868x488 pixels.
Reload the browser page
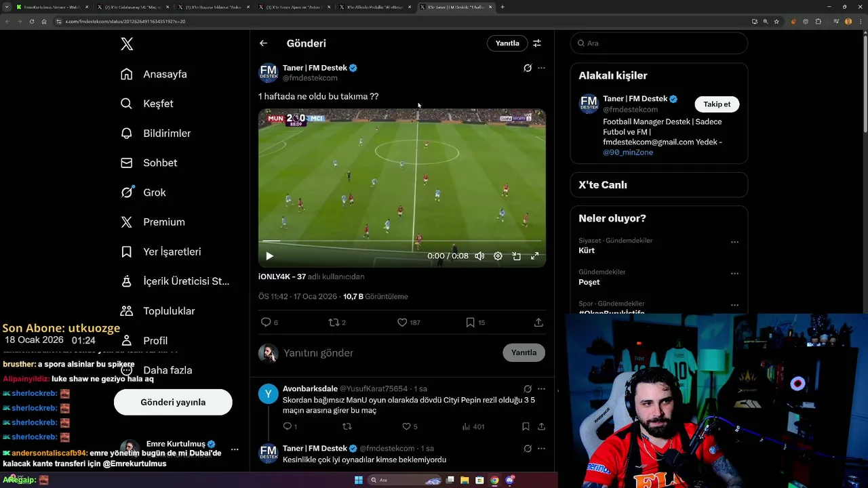coord(31,22)
